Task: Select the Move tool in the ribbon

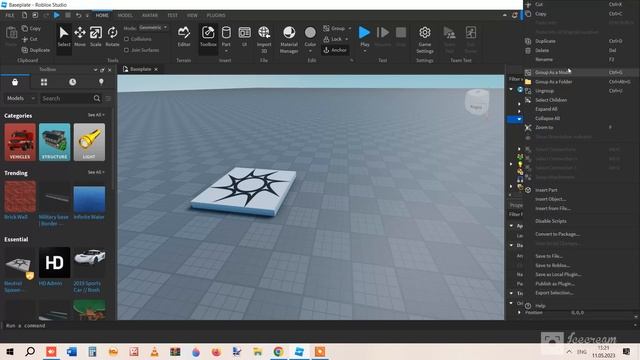Action: coord(80,36)
